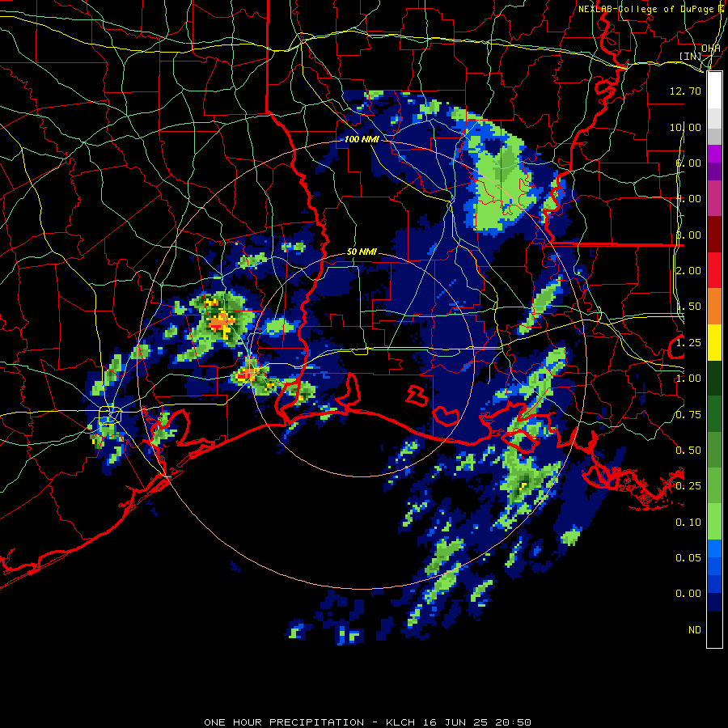The width and height of the screenshot is (728, 728).
Task: Select the navy swatch beside 0.00
Action: 714,602
